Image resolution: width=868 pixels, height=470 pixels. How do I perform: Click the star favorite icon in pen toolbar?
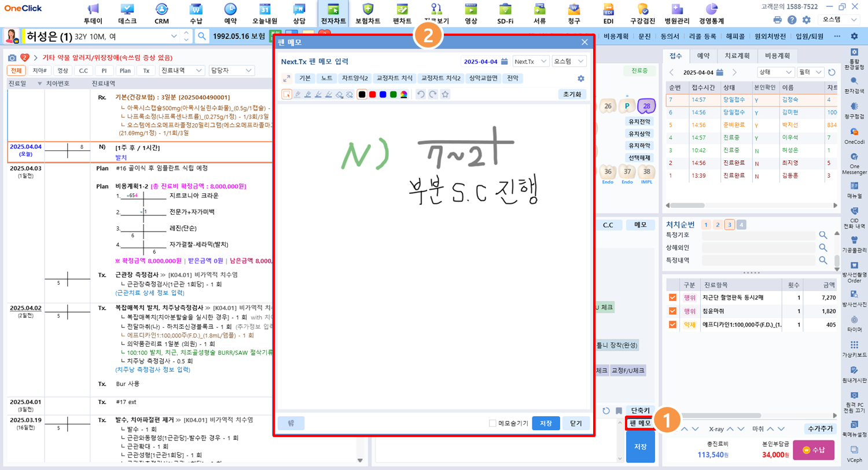point(444,94)
